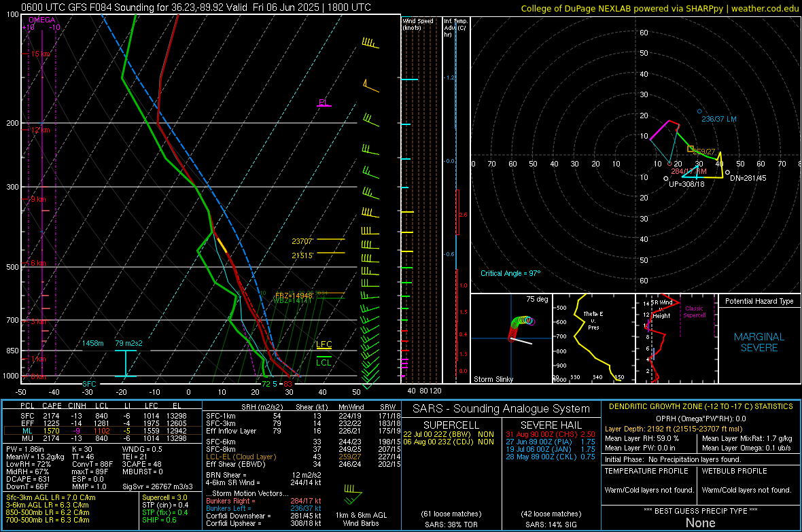Screen dimensions: 802x532
Task: Click the UP=308/18 Corfidi label
Action: [x=686, y=183]
